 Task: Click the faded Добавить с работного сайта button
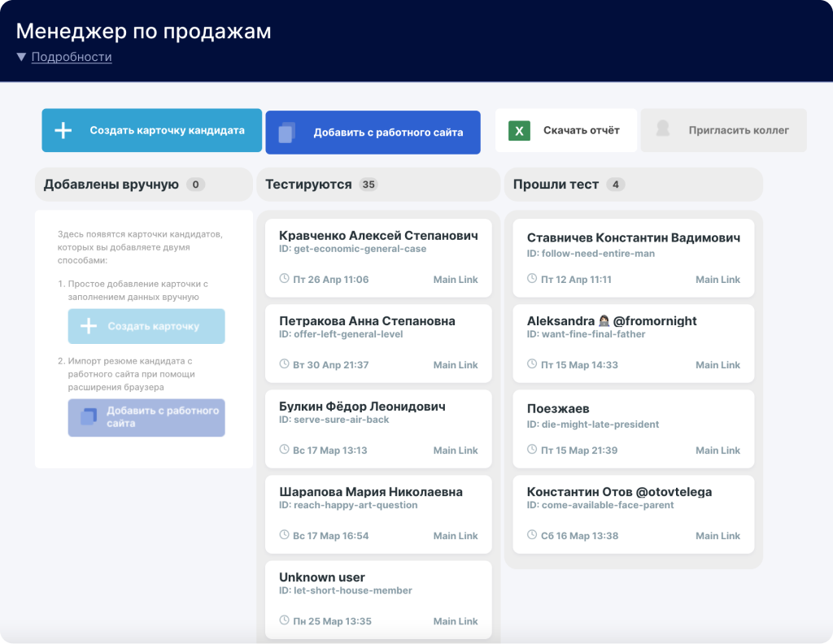coord(146,417)
